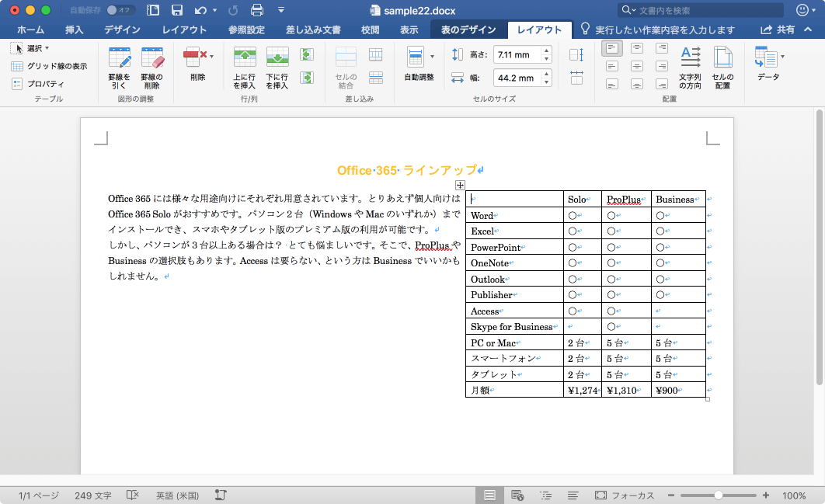Insert a column to the left
Image resolution: width=825 pixels, height=504 pixels.
[x=307, y=54]
